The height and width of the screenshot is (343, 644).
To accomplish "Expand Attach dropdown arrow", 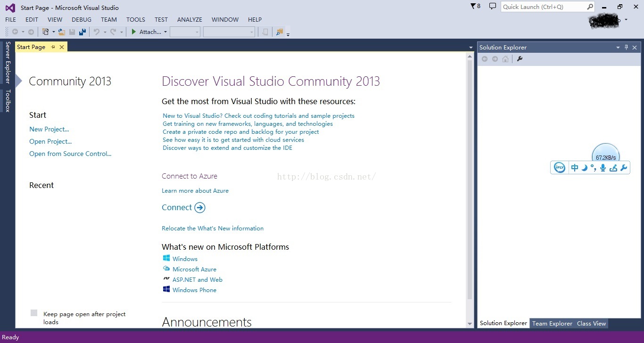I will coord(165,32).
